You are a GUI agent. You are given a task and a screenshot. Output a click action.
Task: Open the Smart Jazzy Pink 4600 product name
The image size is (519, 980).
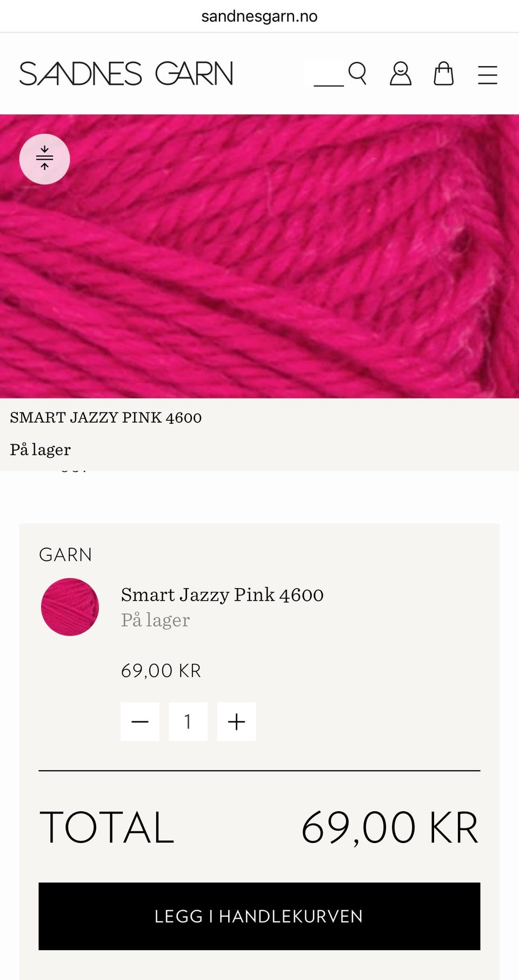pos(222,595)
